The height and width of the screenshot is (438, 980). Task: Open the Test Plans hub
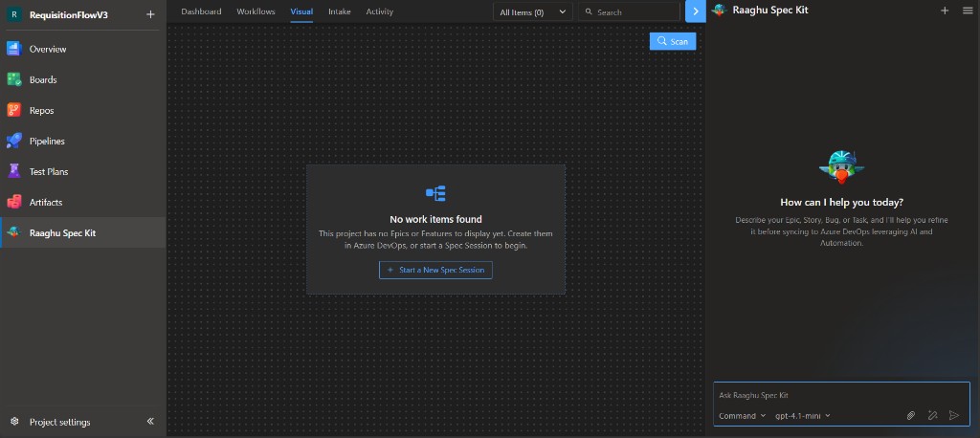[x=82, y=171]
